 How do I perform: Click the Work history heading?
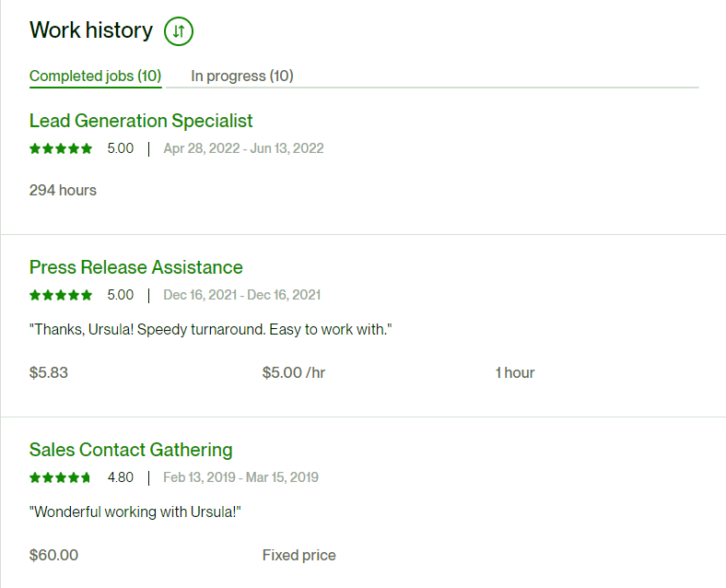91,30
